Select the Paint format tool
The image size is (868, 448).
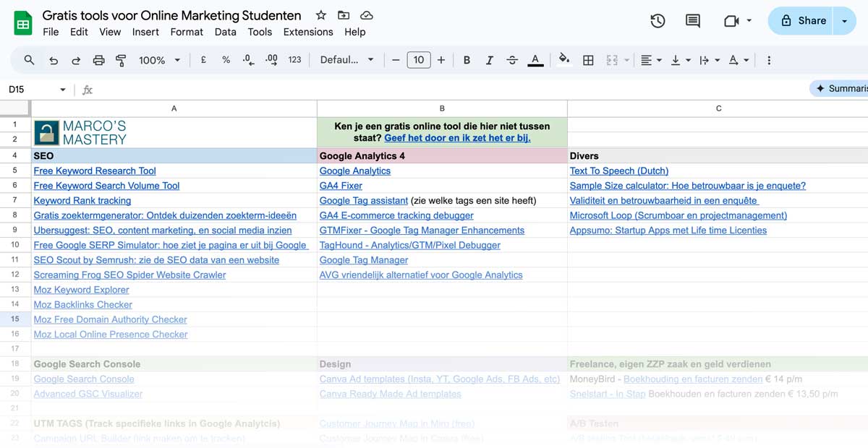coord(120,60)
